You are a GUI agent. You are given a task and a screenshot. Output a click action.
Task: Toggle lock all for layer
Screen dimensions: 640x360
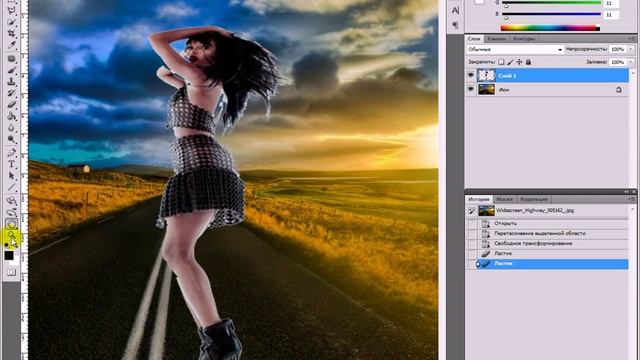pyautogui.click(x=528, y=62)
